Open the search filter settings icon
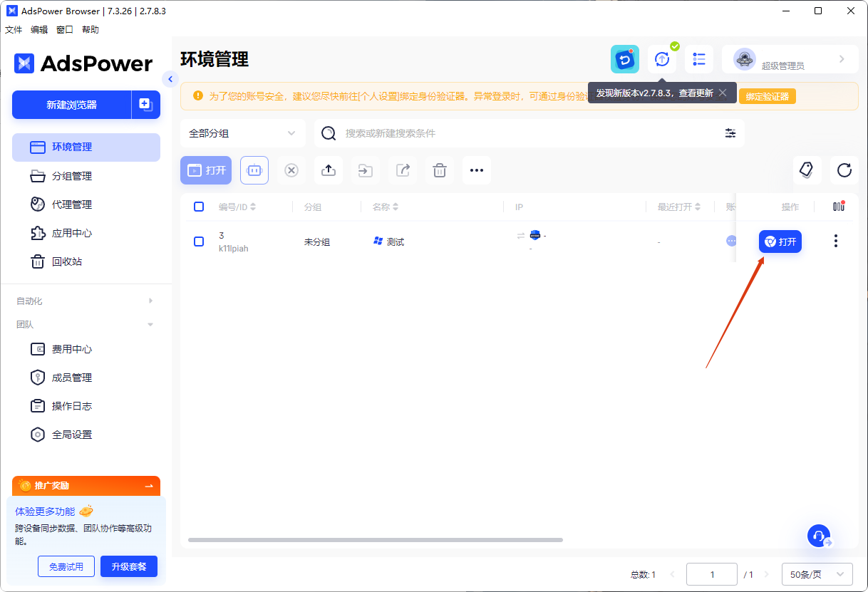 (x=730, y=133)
